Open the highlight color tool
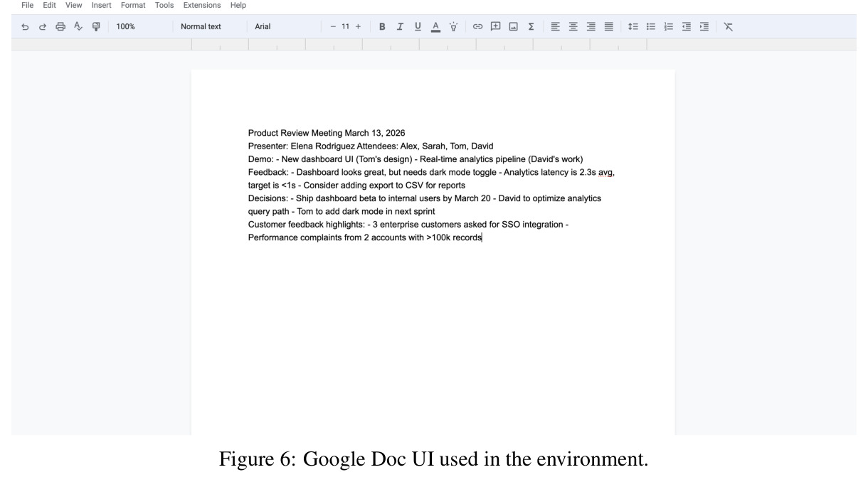Image resolution: width=868 pixels, height=482 pixels. click(x=453, y=26)
